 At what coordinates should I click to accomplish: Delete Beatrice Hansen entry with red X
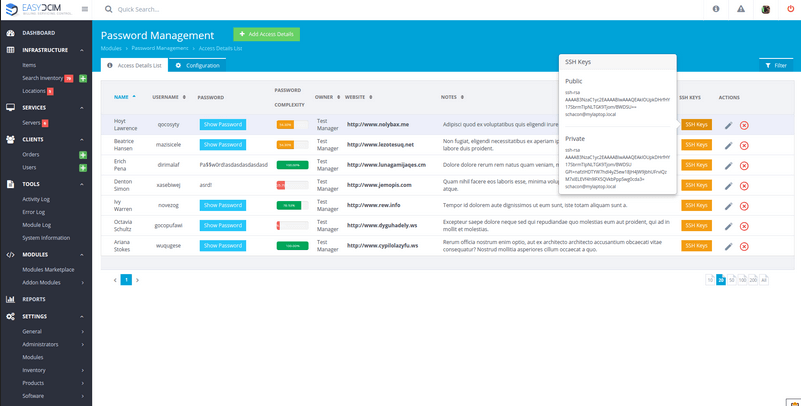pyautogui.click(x=744, y=145)
